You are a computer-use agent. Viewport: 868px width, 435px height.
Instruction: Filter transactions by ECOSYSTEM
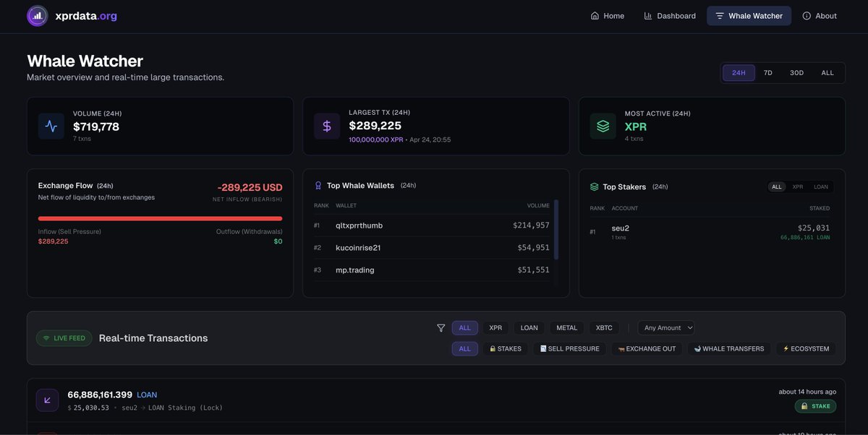[806, 349]
